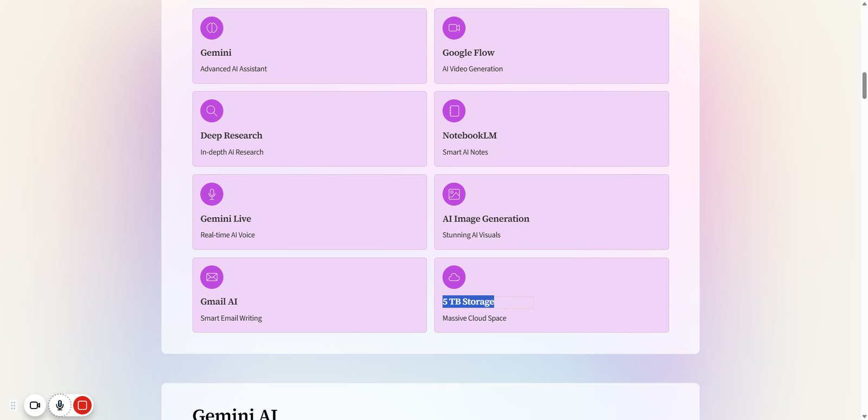Mute the microphone in the recording toolbar
Image resolution: width=868 pixels, height=420 pixels.
[x=60, y=405]
